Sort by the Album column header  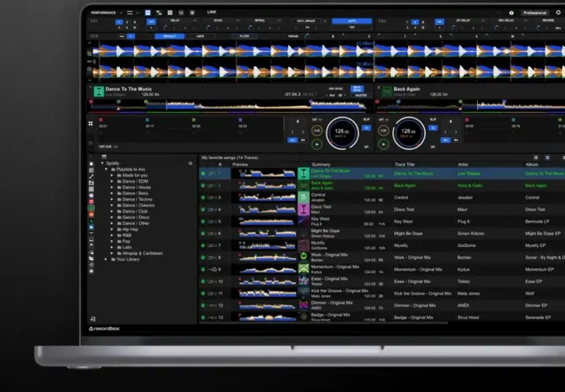532,165
